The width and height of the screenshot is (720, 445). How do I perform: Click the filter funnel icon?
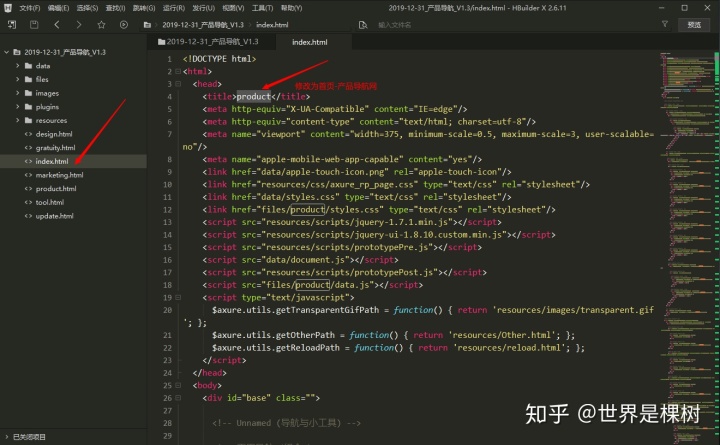664,24
